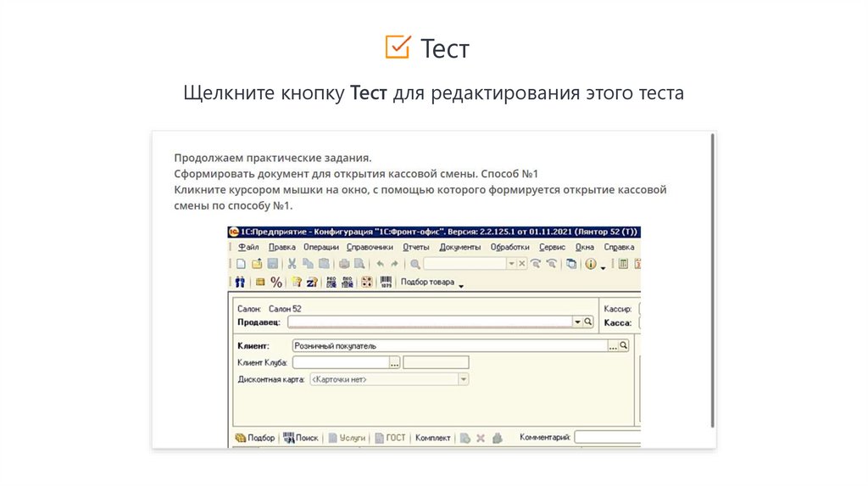The image size is (868, 487).
Task: Click the vertical scrollbar of the test panel
Action: tap(713, 280)
